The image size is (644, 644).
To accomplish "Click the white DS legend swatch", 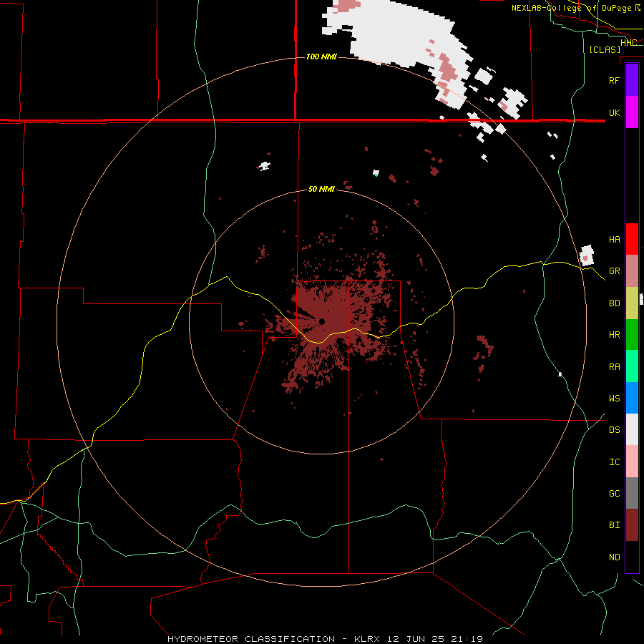I will (x=632, y=429).
